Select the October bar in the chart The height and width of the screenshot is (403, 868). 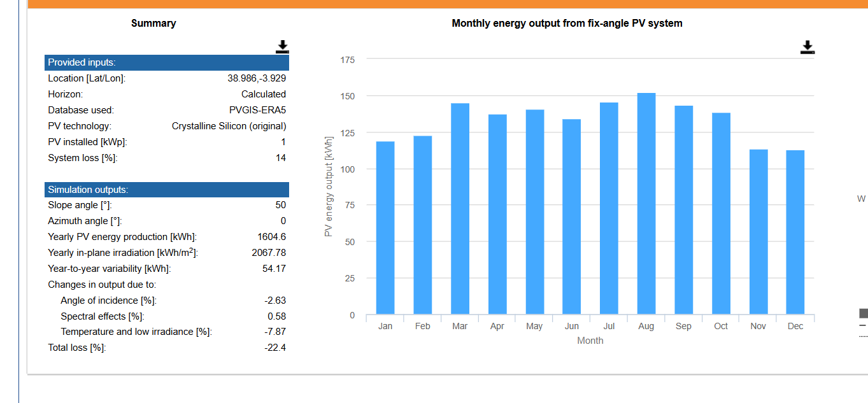click(x=721, y=213)
